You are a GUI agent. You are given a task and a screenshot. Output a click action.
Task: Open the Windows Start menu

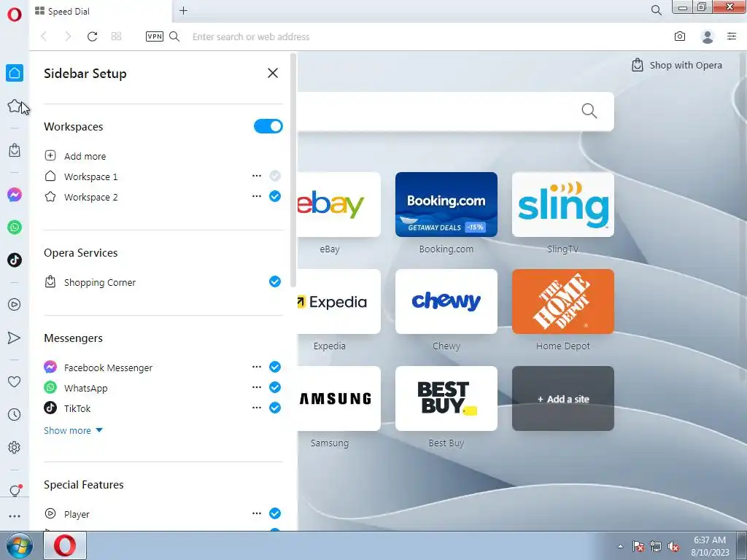coord(20,545)
